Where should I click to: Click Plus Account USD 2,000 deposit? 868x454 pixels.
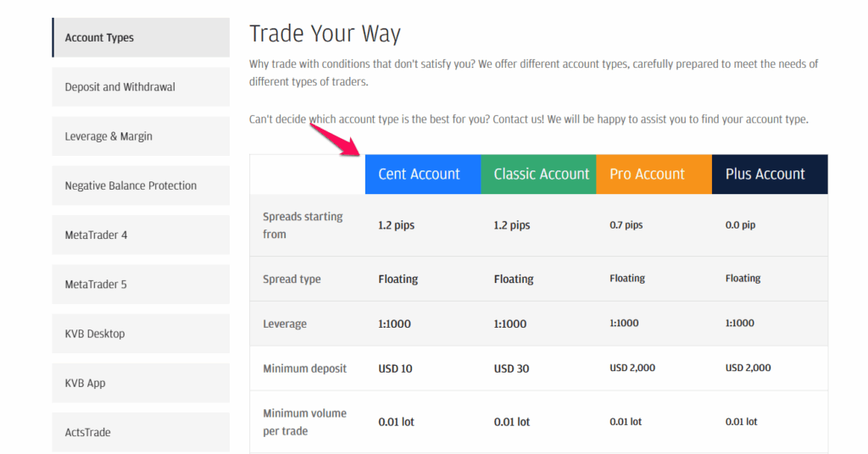coord(748,368)
